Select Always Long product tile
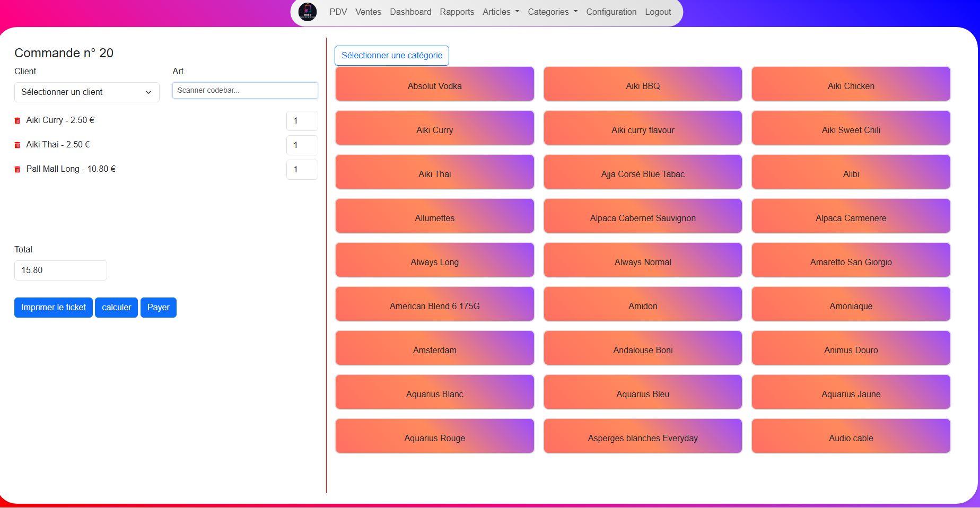Image resolution: width=980 pixels, height=508 pixels. point(434,260)
